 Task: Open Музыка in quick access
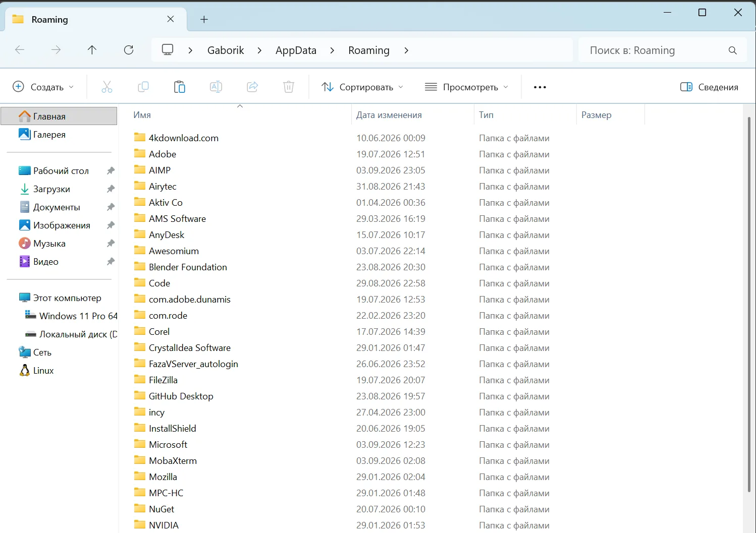point(49,244)
